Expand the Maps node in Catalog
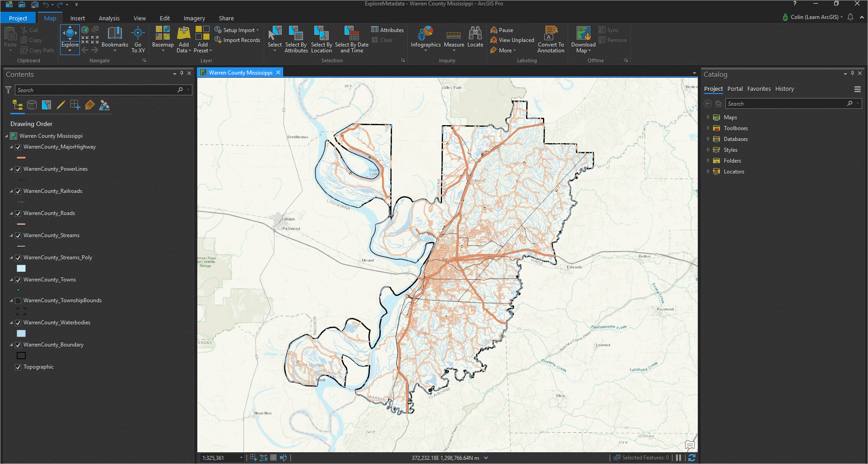The width and height of the screenshot is (868, 464). coord(708,117)
